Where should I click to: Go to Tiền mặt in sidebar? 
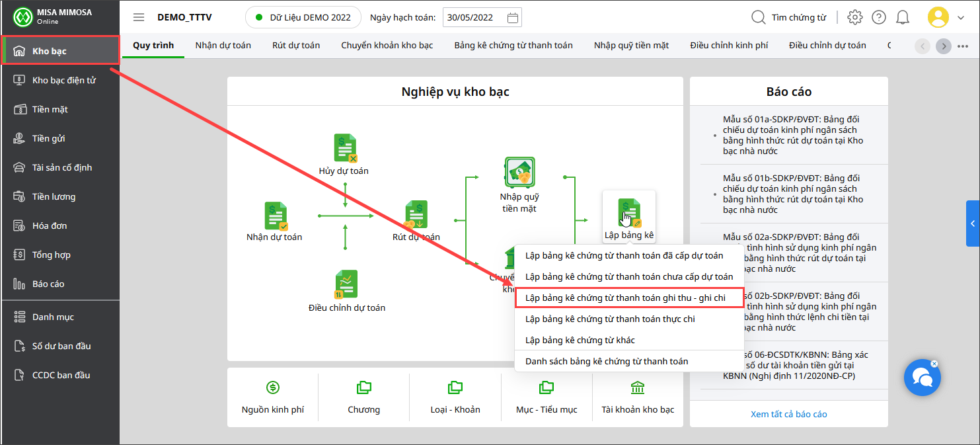pos(60,109)
